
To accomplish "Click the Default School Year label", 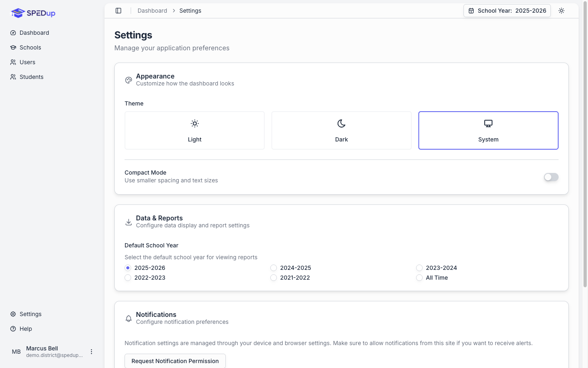I will point(151,245).
